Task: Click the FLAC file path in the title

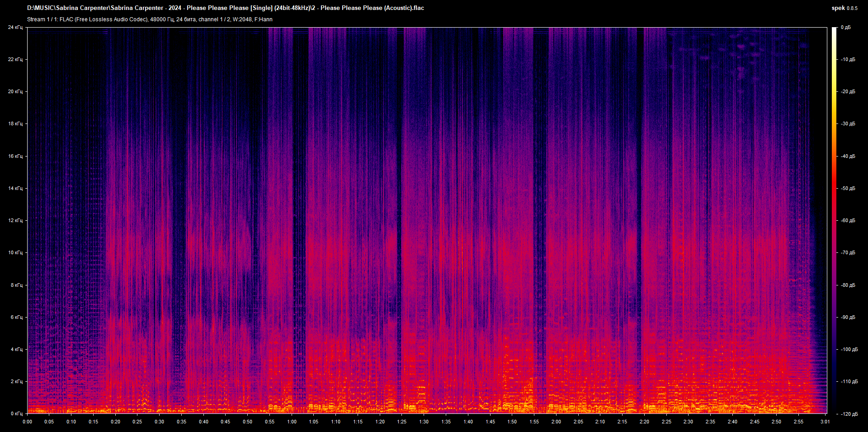Action: 226,8
